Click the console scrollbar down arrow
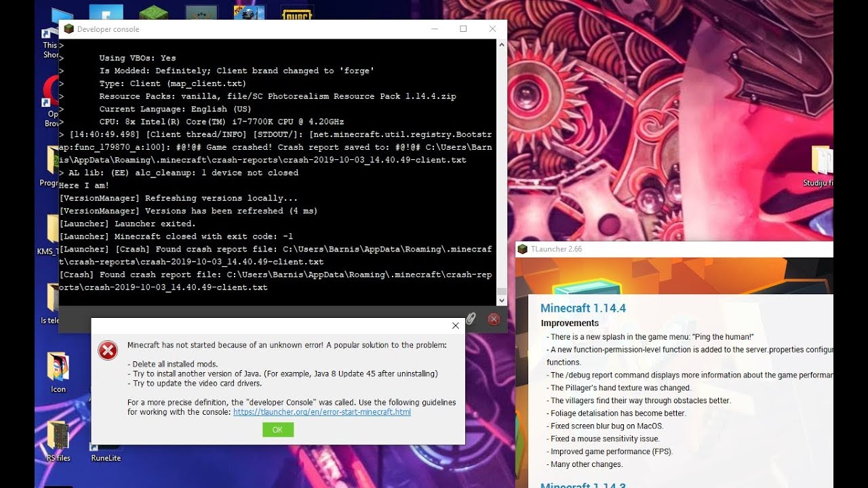Screen dimensions: 868x488 point(502,300)
